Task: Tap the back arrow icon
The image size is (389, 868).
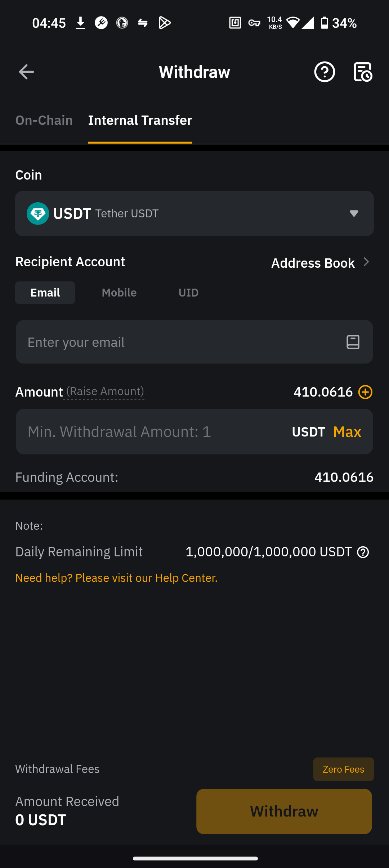Action: click(x=26, y=72)
